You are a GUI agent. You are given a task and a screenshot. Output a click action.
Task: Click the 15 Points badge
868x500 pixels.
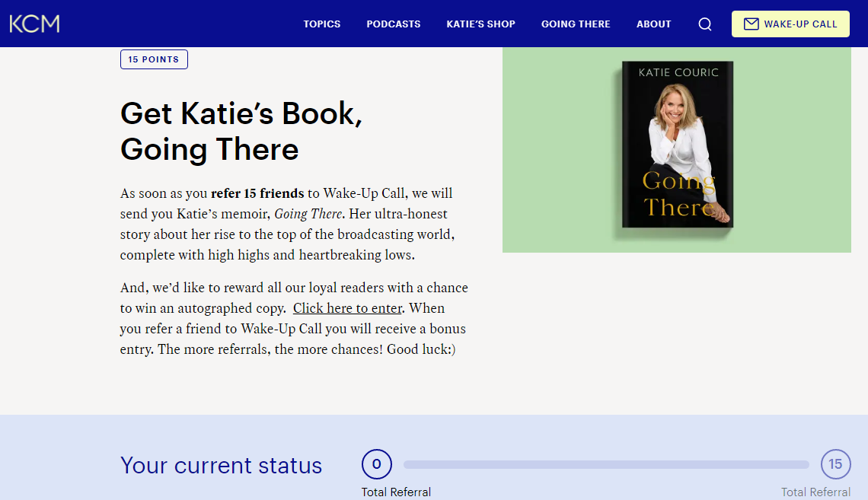(154, 59)
